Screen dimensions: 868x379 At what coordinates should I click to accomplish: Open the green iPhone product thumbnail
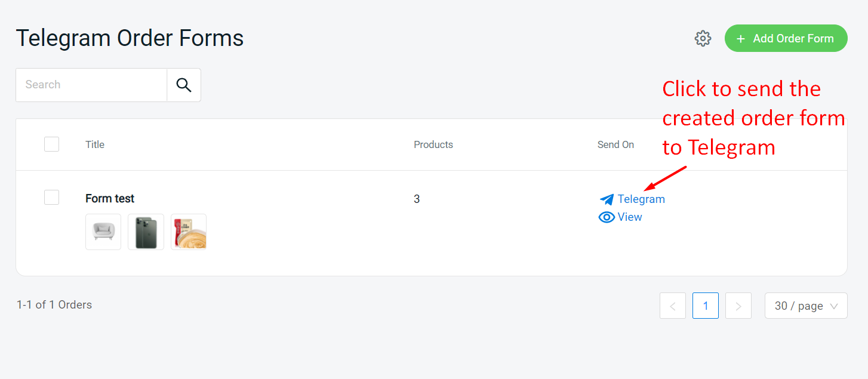(x=146, y=232)
